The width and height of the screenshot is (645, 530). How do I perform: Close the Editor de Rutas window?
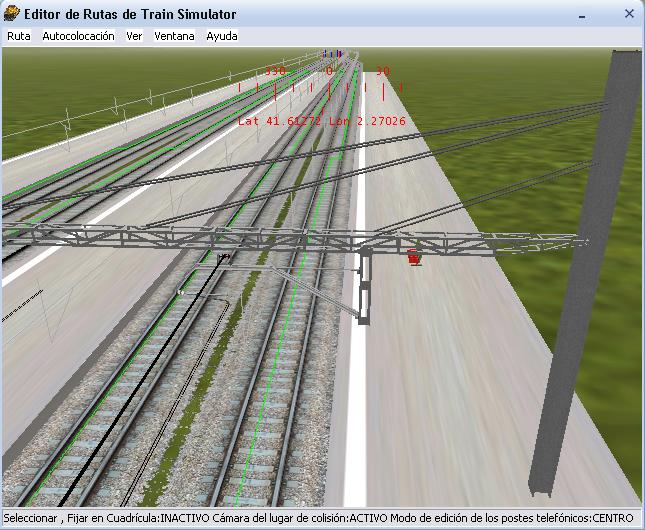pyautogui.click(x=628, y=14)
